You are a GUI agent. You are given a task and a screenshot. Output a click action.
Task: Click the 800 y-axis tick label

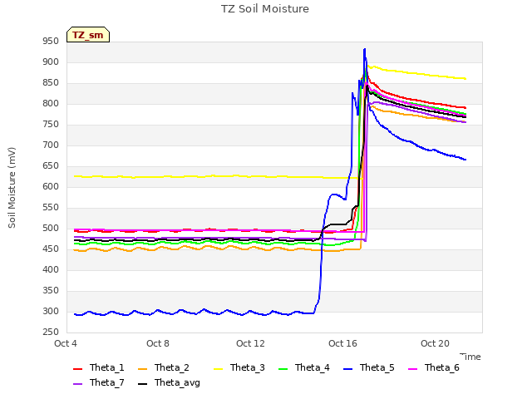tap(51, 104)
